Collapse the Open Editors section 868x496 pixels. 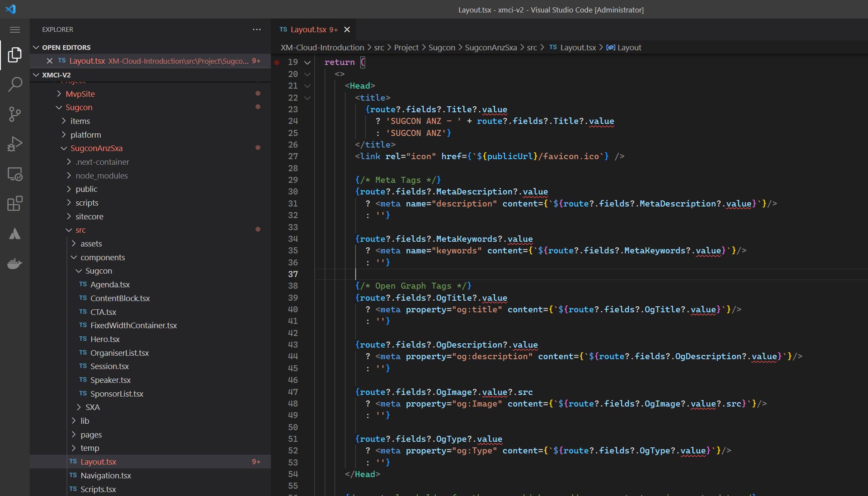point(36,47)
